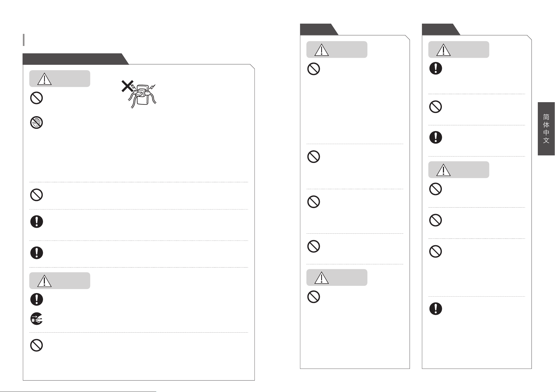Click the exclamation icon directly above unplug icon
The image size is (555, 392).
pyautogui.click(x=37, y=299)
